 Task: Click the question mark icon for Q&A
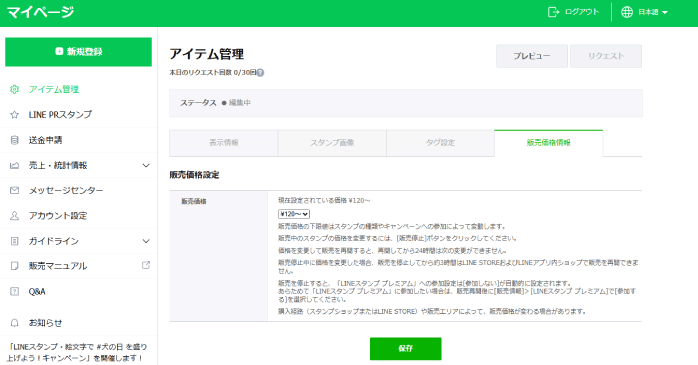[15, 292]
